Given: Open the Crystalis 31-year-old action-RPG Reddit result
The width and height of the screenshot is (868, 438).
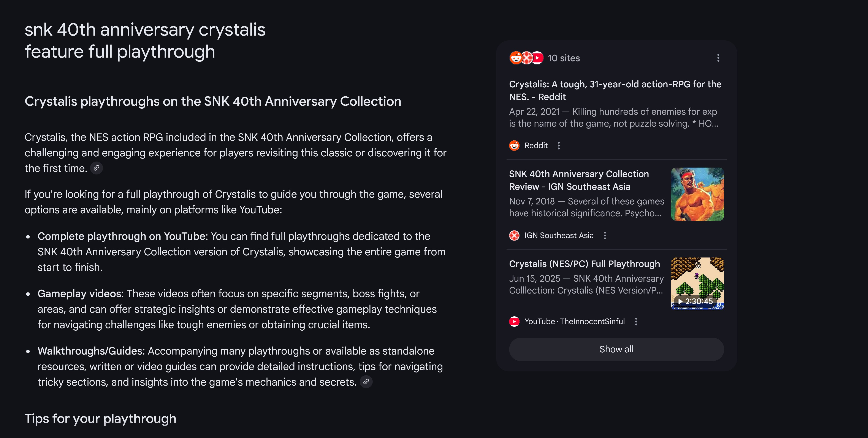Looking at the screenshot, I should coord(615,91).
